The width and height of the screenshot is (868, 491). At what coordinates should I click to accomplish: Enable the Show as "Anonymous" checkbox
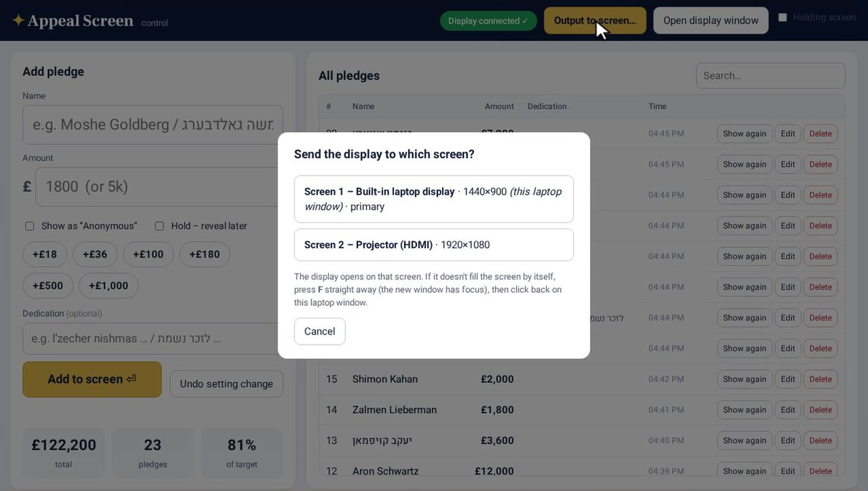(30, 226)
